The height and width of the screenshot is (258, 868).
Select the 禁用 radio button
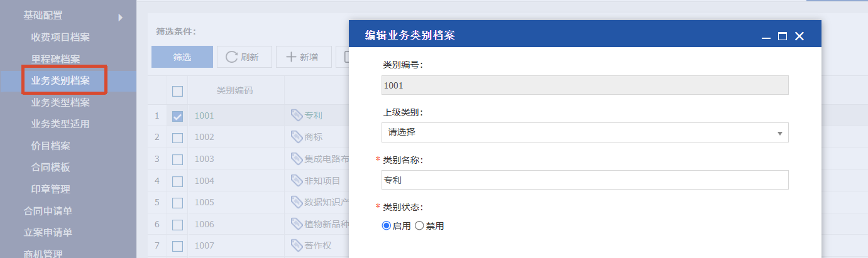[x=419, y=226]
